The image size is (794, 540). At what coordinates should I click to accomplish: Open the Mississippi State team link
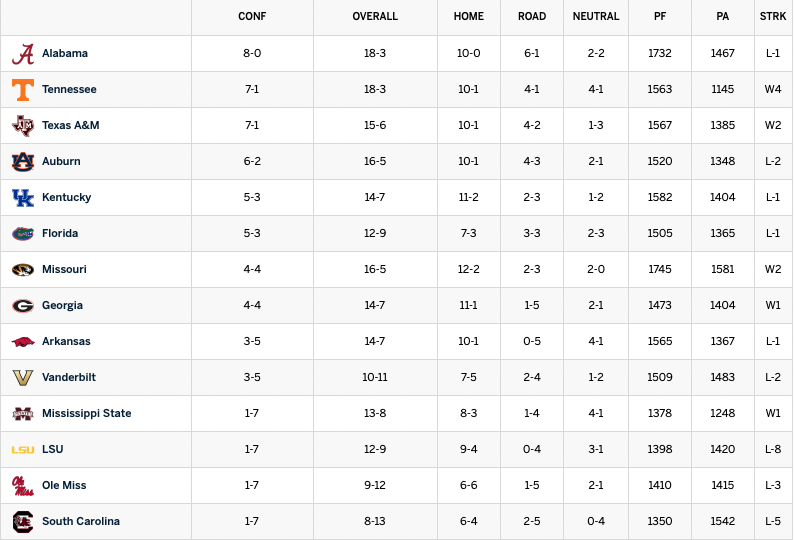[87, 413]
